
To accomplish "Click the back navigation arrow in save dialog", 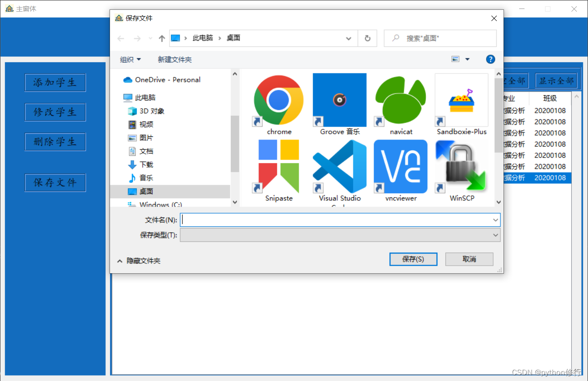I will coord(121,38).
